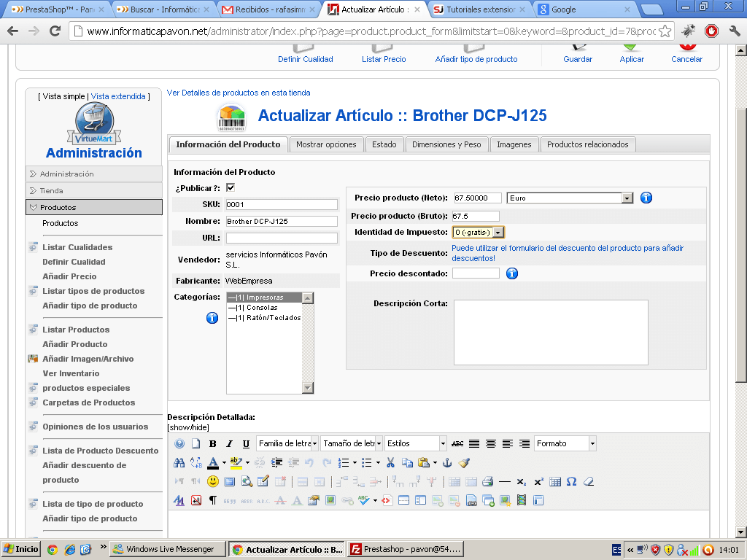Open the Identidad de Impuesto dropdown
Image resolution: width=747 pixels, height=560 pixels.
coord(478,233)
